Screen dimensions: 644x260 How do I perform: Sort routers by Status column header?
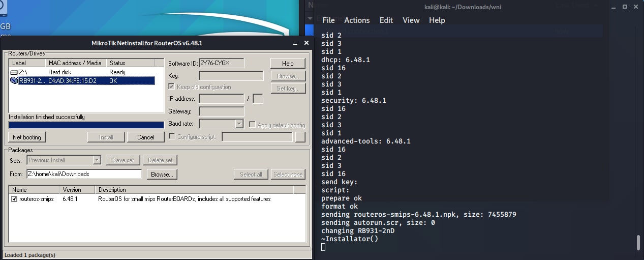click(x=130, y=63)
